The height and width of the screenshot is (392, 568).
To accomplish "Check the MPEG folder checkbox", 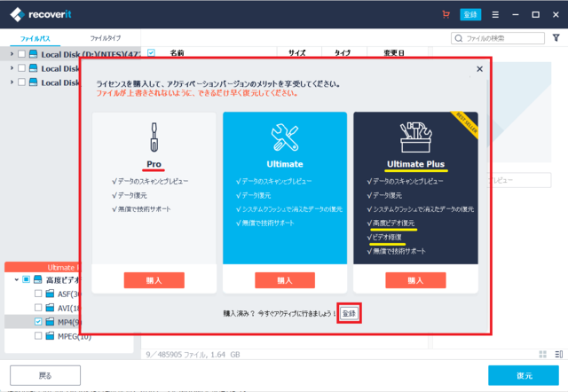I will click(x=38, y=336).
